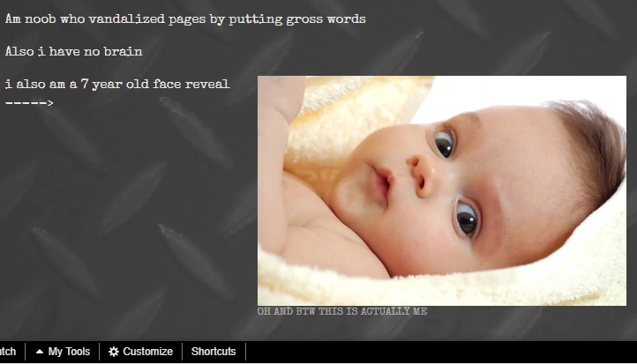Click the baby's nose in the photo
Viewport: 637px width, 364px height.
pos(421,175)
